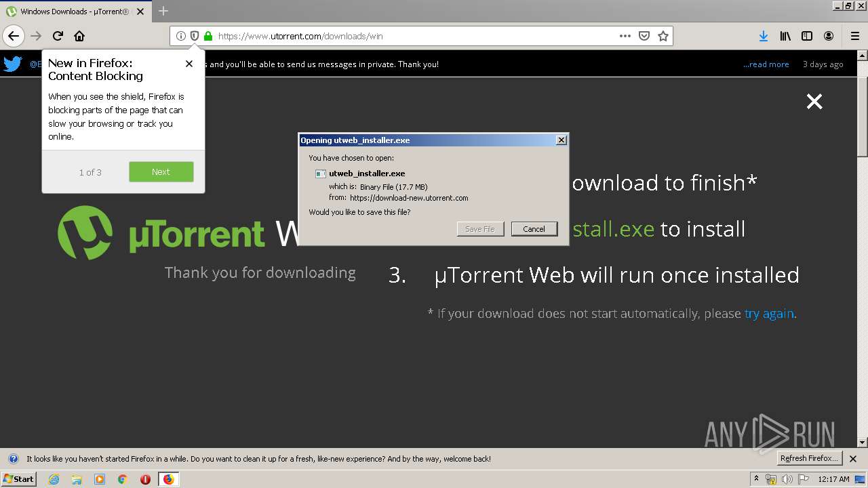Image resolution: width=868 pixels, height=488 pixels.
Task: Click Save File in download dialog
Action: (480, 229)
